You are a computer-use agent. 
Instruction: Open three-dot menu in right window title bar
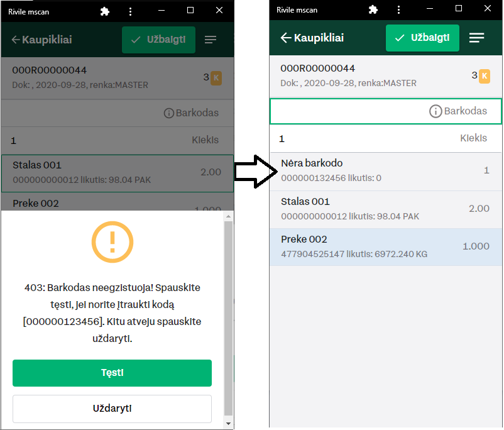point(398,9)
